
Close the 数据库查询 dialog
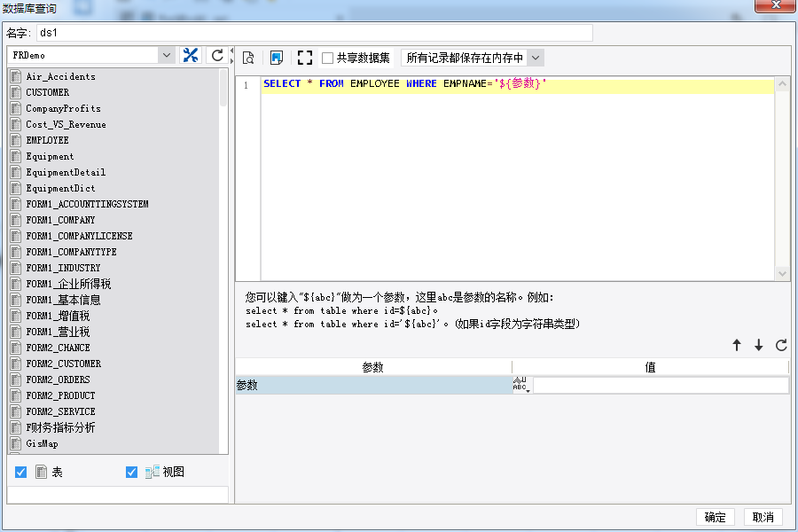tap(776, 5)
